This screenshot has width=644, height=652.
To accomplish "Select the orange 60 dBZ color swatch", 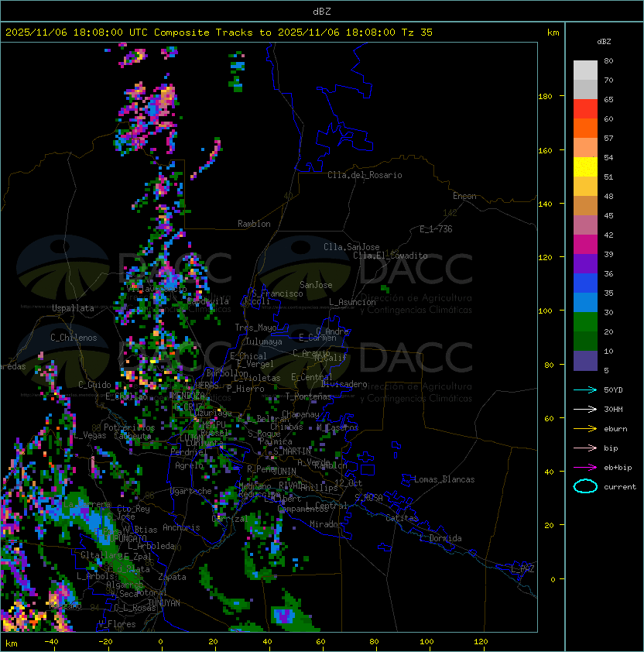I will (x=585, y=128).
